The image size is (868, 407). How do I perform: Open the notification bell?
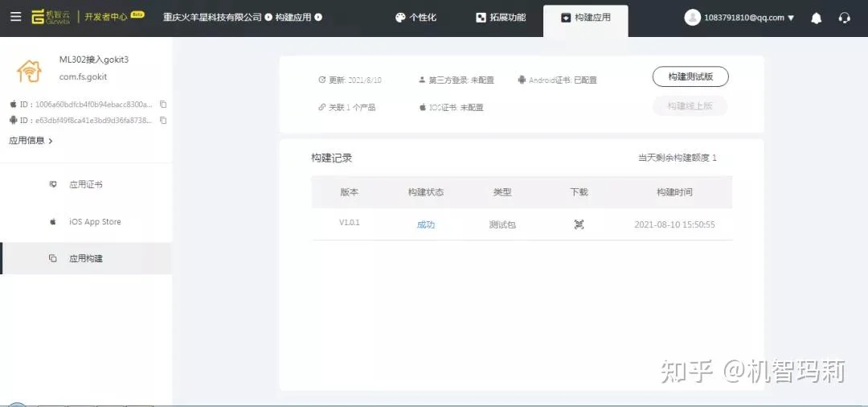(x=816, y=18)
